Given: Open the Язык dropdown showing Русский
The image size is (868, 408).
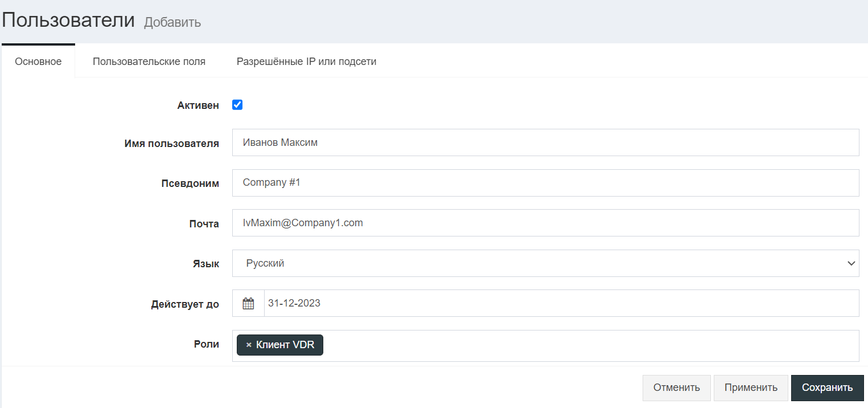Looking at the screenshot, I should point(545,263).
